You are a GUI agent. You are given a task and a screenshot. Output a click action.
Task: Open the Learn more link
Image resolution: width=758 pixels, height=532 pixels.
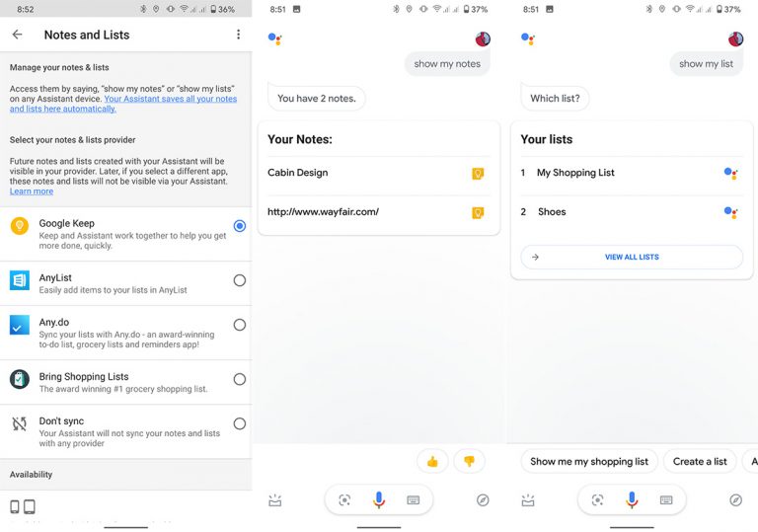click(32, 191)
